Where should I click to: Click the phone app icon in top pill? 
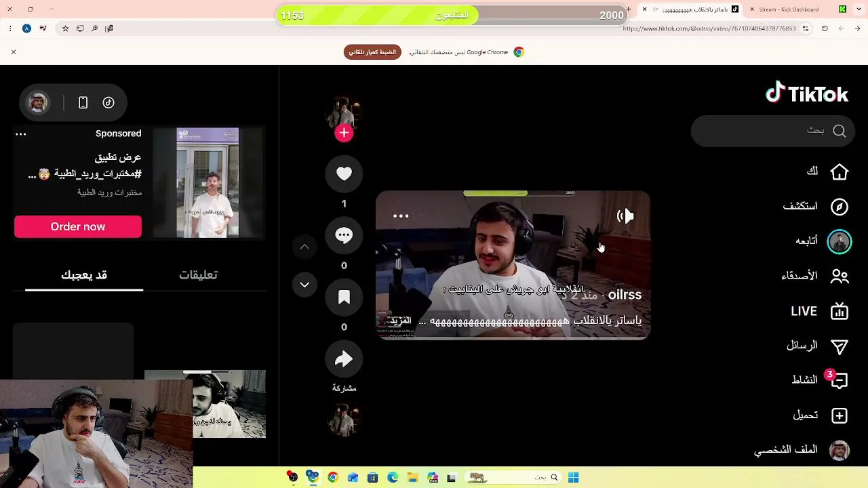coord(83,102)
